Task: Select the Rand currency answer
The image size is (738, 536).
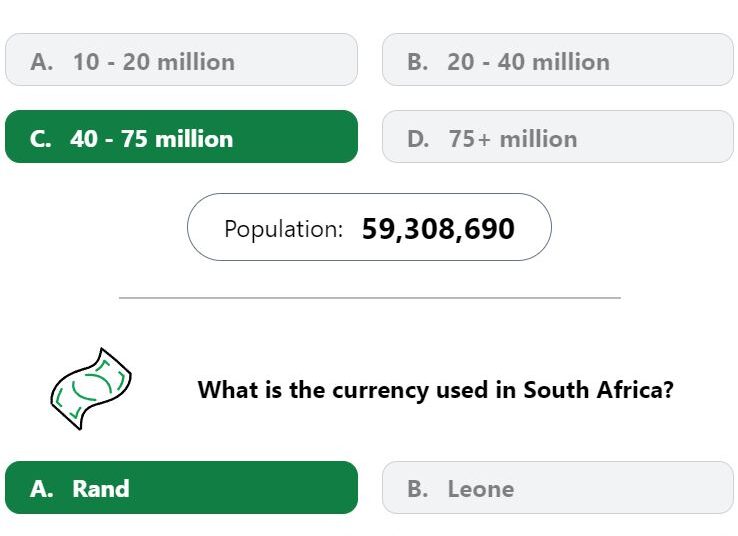Action: (x=181, y=488)
